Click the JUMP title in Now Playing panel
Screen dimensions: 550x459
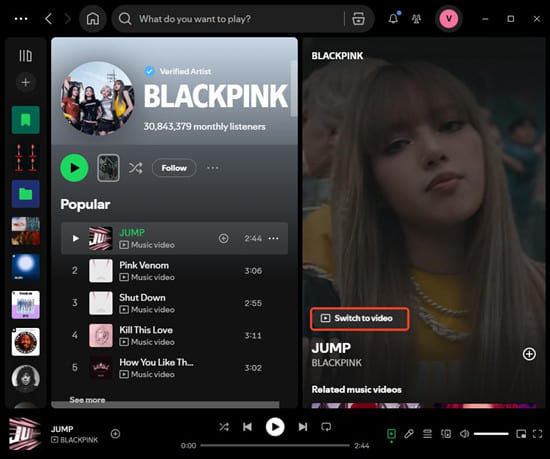coord(331,348)
